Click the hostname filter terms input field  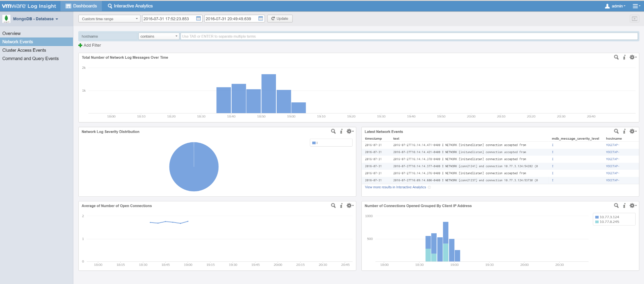pyautogui.click(x=409, y=36)
